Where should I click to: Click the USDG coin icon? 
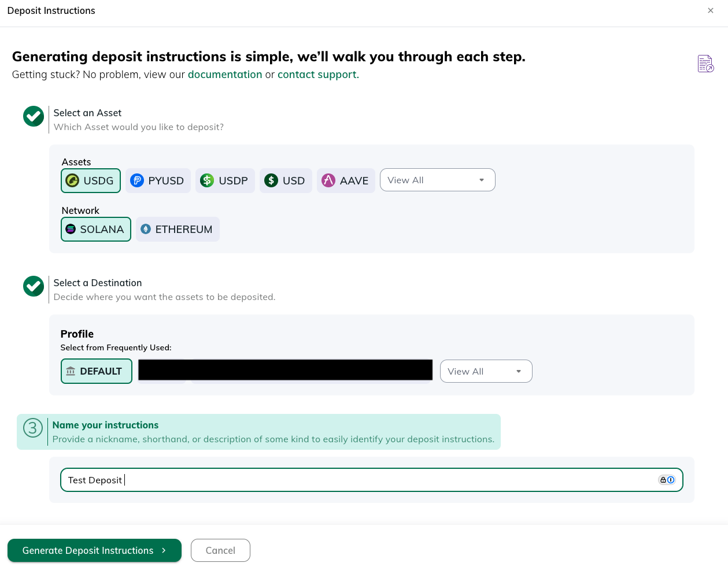point(72,180)
